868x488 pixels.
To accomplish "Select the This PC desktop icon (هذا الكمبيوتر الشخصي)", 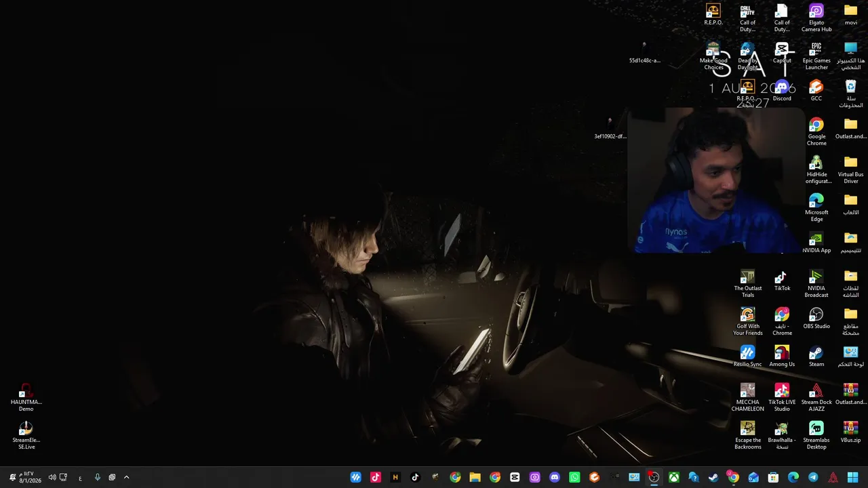I will click(851, 56).
